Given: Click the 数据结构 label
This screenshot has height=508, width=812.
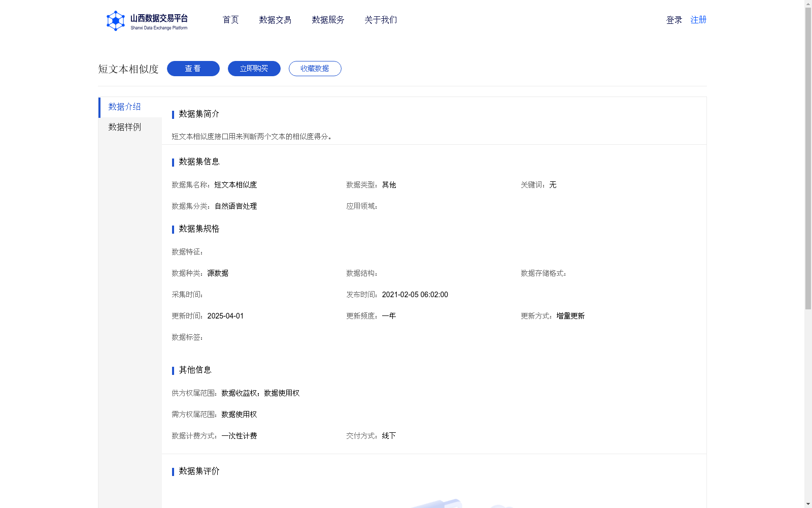Looking at the screenshot, I should [362, 273].
